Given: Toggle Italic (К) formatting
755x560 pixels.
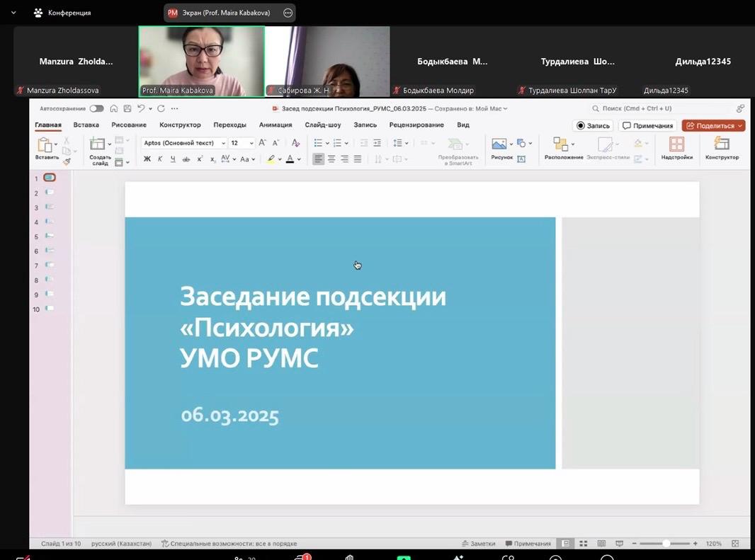Looking at the screenshot, I should (x=160, y=159).
